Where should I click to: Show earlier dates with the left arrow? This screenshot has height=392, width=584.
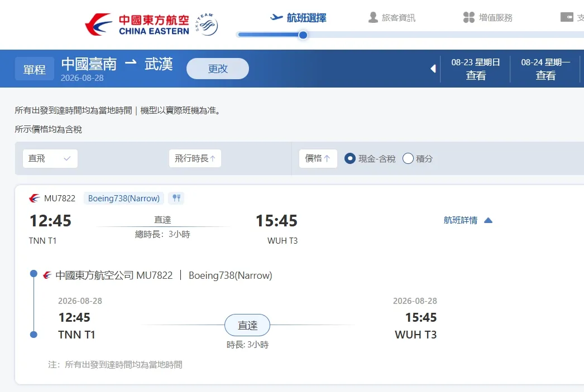[x=433, y=69]
